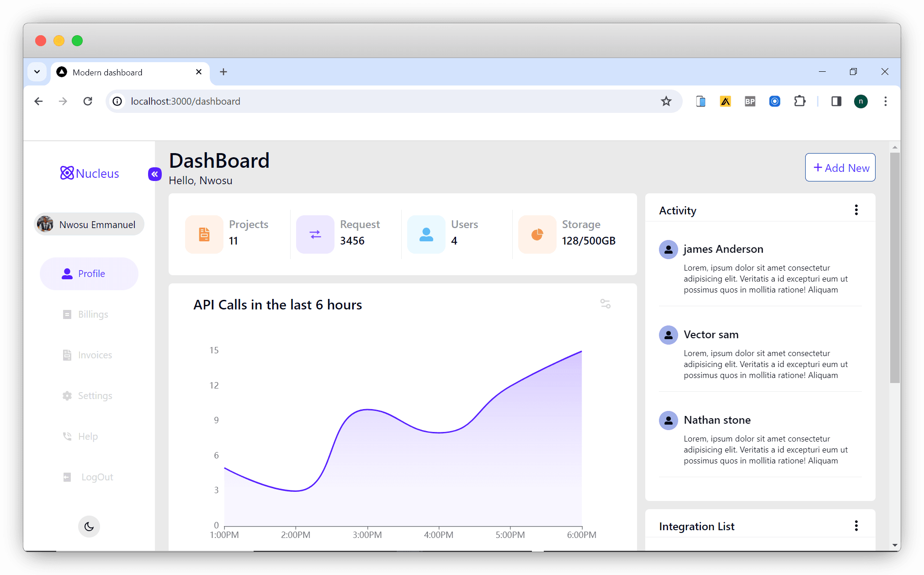Click the Storage value 128/500GB

coord(589,241)
